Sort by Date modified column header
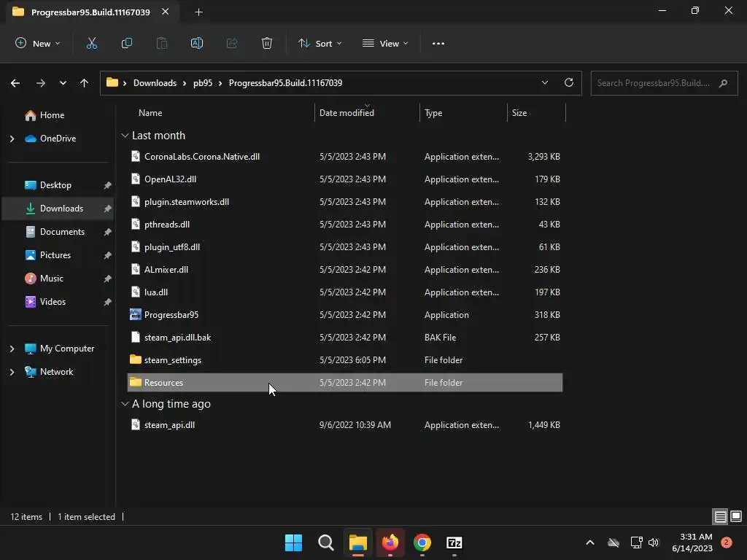The width and height of the screenshot is (747, 560). point(347,113)
